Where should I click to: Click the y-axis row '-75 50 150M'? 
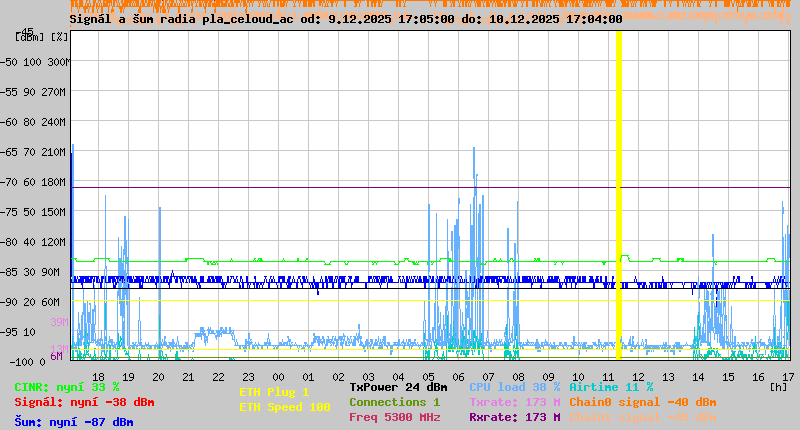[33, 212]
